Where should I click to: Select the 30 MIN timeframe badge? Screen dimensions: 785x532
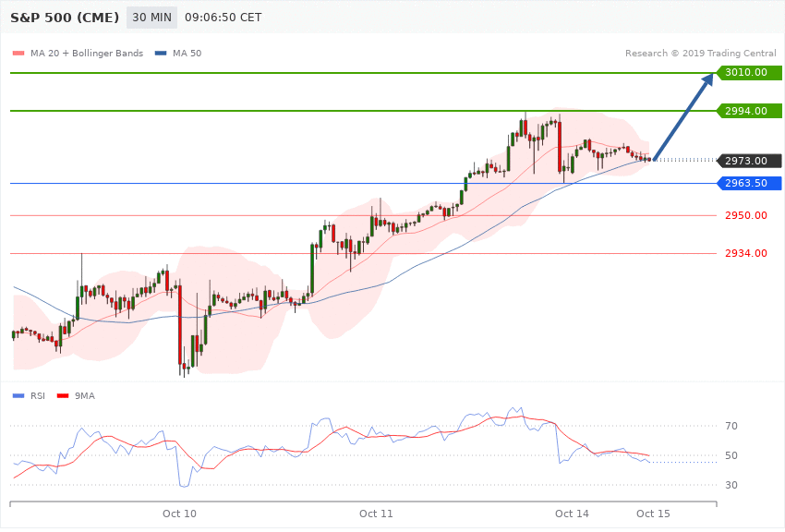(151, 18)
